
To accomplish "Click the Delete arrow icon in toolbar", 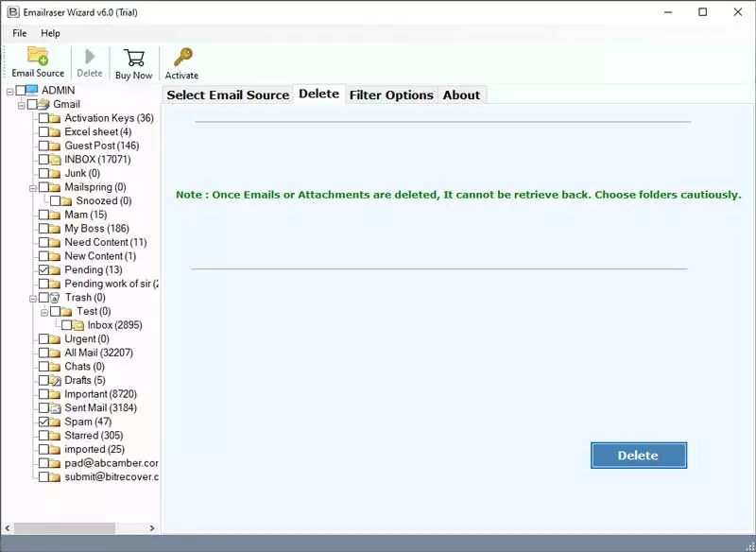I will click(90, 57).
